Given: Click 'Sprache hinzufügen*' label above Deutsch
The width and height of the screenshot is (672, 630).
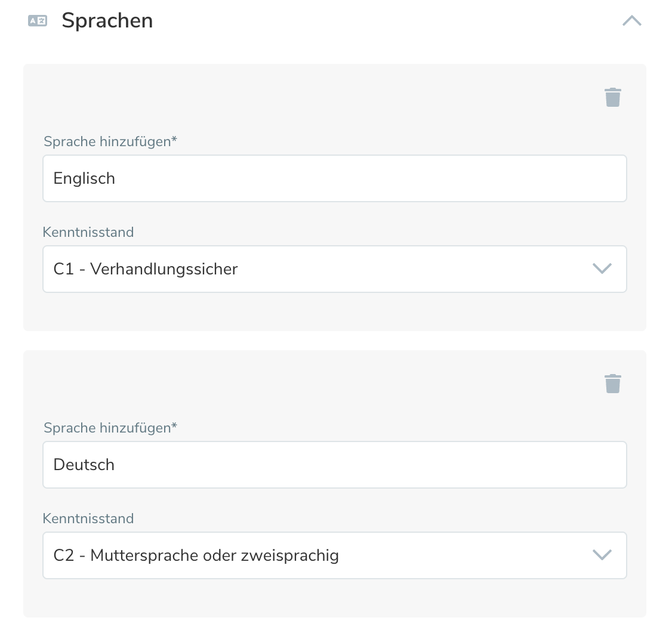Looking at the screenshot, I should (x=110, y=428).
